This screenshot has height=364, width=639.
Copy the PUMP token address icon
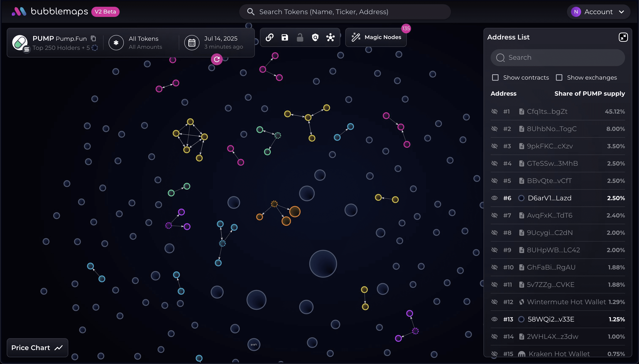pos(93,38)
